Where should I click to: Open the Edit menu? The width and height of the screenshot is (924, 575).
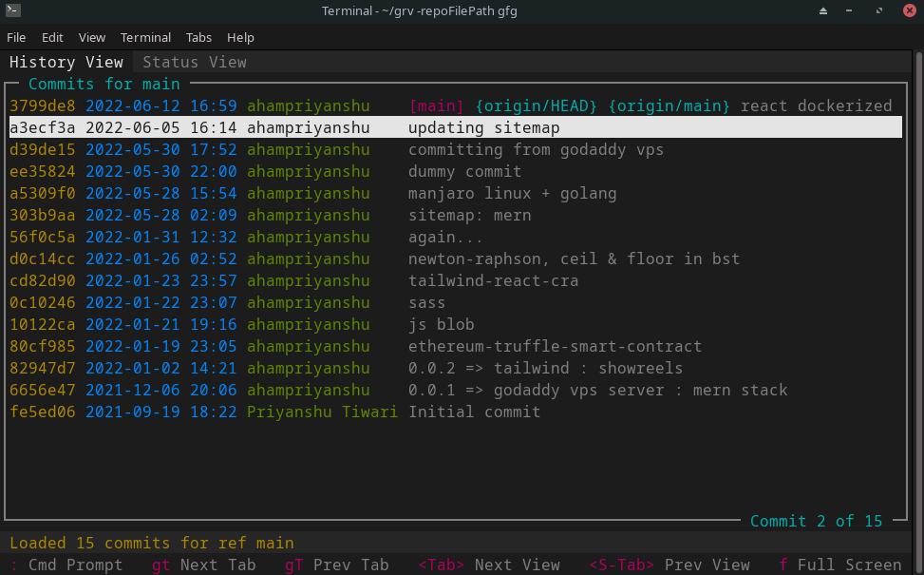point(52,37)
